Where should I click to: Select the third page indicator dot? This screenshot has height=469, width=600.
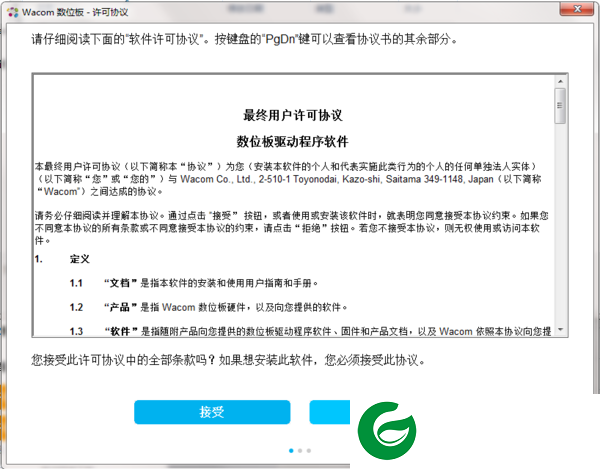(x=309, y=451)
